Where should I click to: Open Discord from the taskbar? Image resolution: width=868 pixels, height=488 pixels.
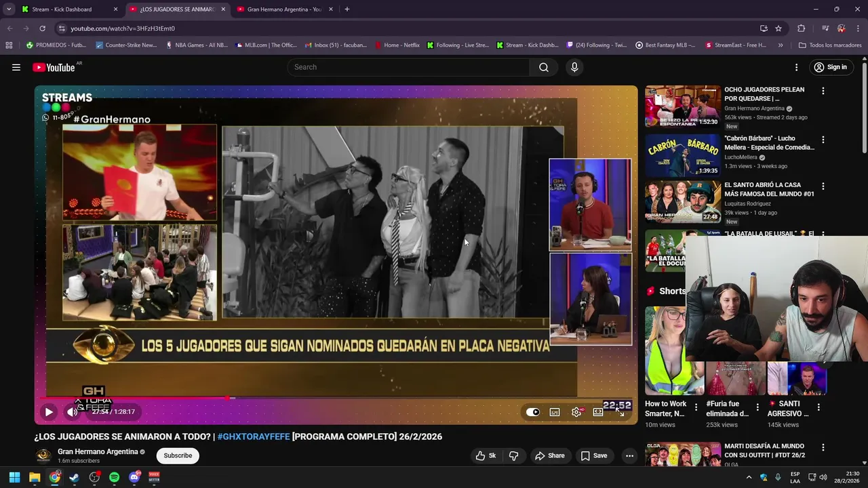pyautogui.click(x=134, y=477)
